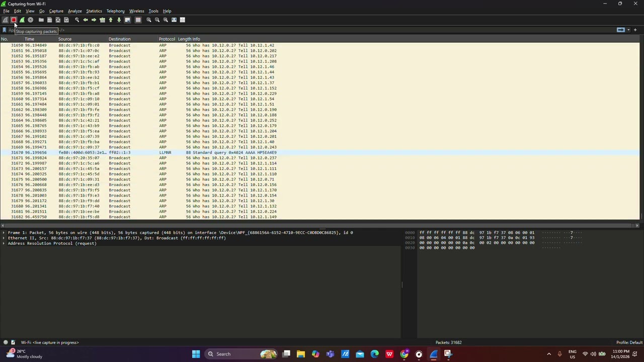Screen dimensions: 644x362
Task: Expand Address Resolution Protocol (request) tree
Action: pos(4,243)
